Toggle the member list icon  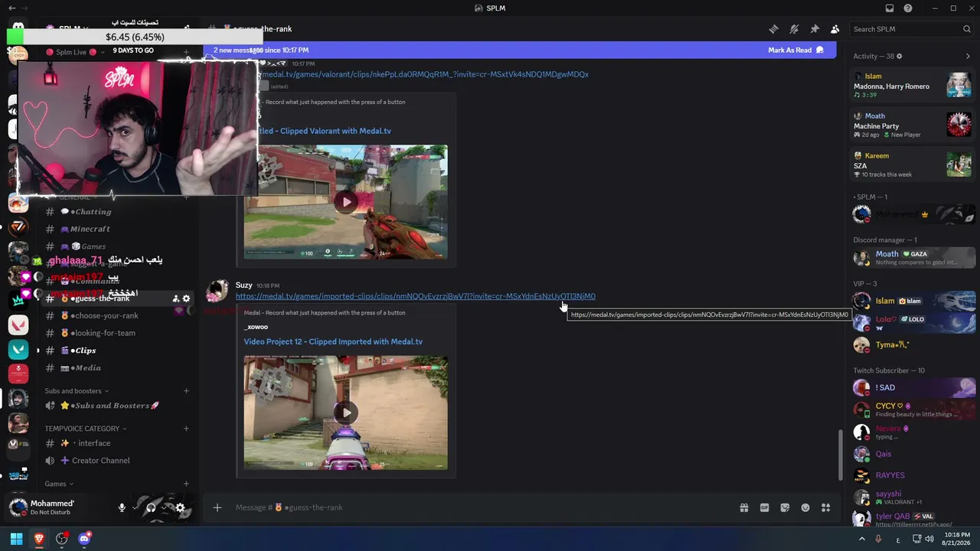click(835, 29)
